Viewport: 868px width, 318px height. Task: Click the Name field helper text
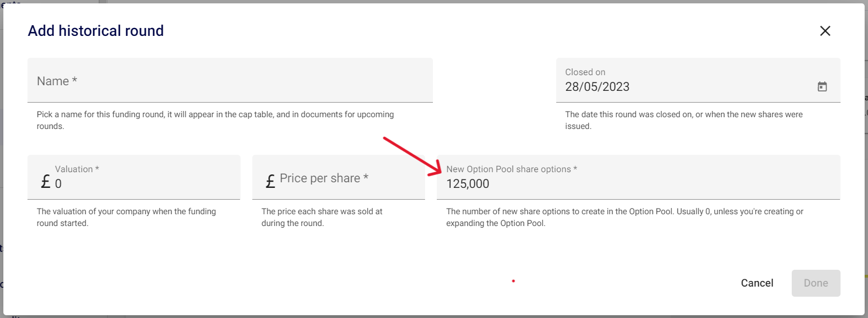[x=215, y=120]
